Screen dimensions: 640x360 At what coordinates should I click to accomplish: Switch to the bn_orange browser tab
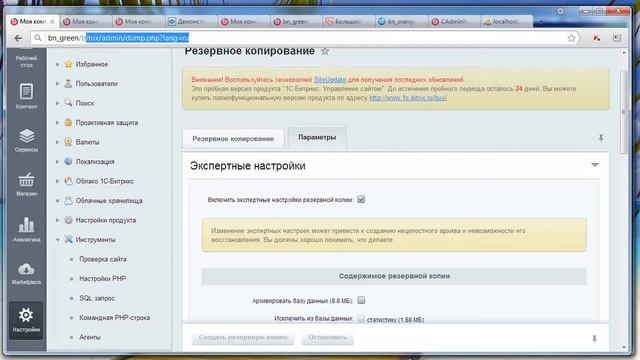pyautogui.click(x=400, y=22)
